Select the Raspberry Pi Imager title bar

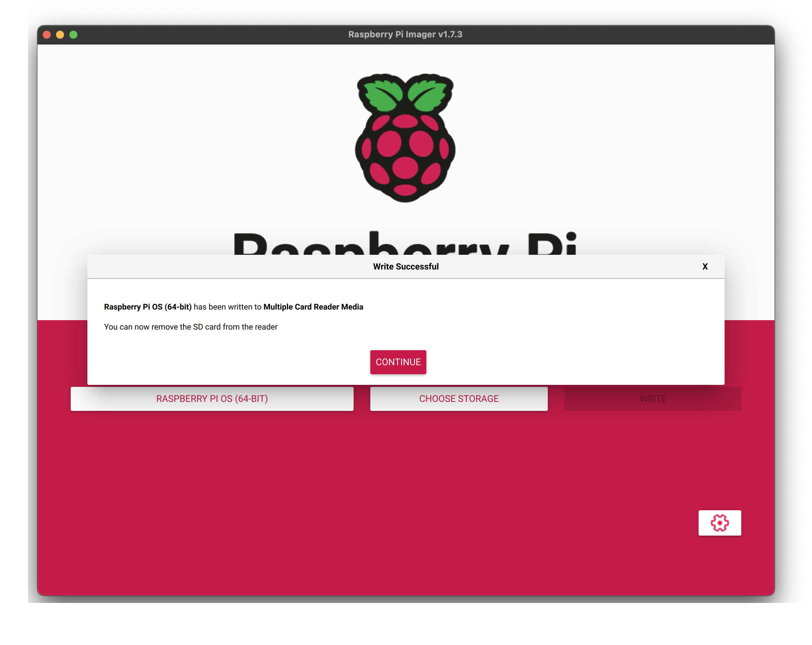(x=405, y=34)
